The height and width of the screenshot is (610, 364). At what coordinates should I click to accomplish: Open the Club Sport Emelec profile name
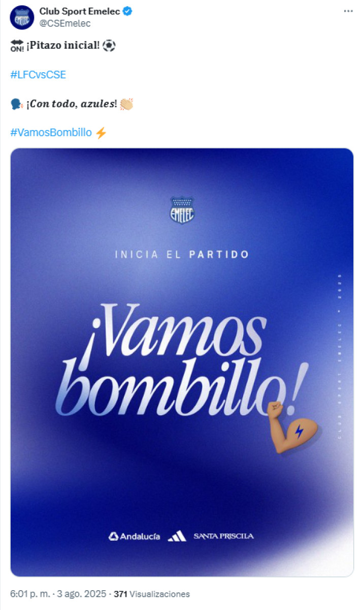click(x=80, y=12)
